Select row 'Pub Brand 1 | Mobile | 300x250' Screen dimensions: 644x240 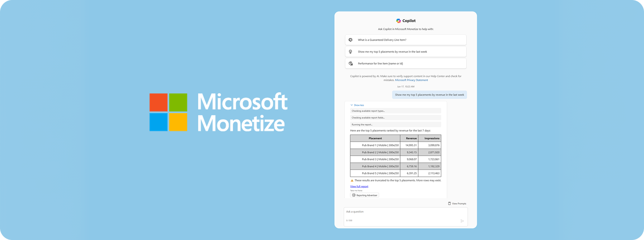[396, 145]
